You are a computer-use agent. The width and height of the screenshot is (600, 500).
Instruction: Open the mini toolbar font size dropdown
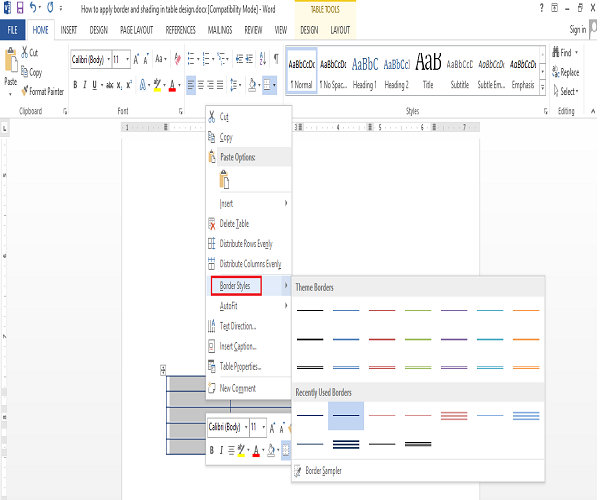click(264, 427)
